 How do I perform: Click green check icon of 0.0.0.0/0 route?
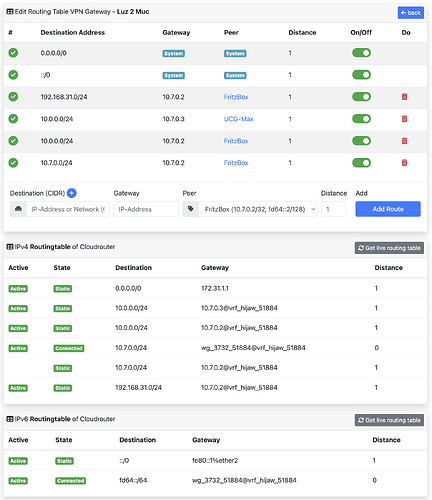13,53
